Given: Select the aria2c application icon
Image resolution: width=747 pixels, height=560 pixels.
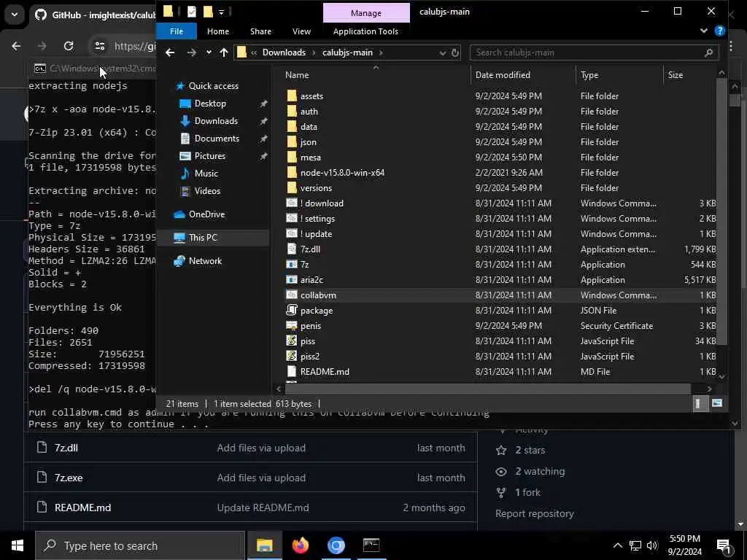Looking at the screenshot, I should [x=292, y=279].
